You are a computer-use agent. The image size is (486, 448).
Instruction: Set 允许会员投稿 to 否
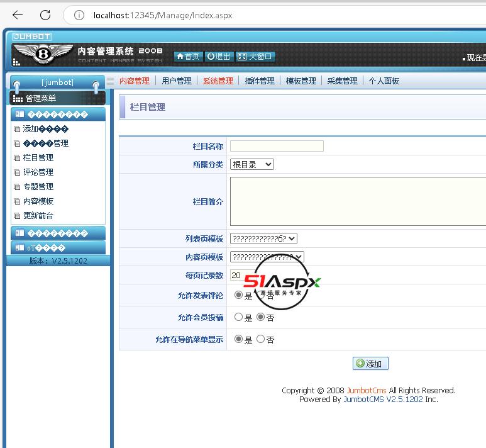click(261, 316)
